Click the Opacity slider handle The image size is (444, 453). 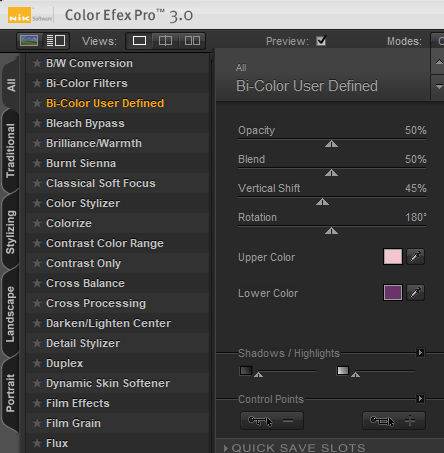coord(331,144)
